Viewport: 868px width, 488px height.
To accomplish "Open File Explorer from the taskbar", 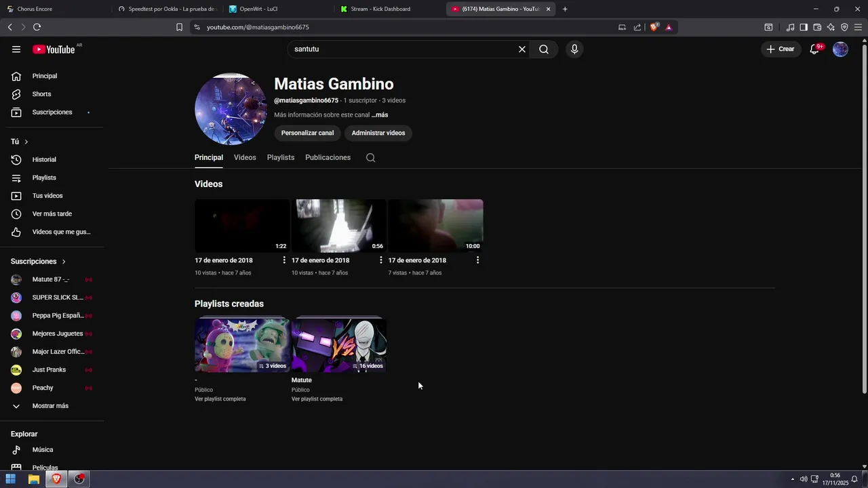I will [33, 479].
